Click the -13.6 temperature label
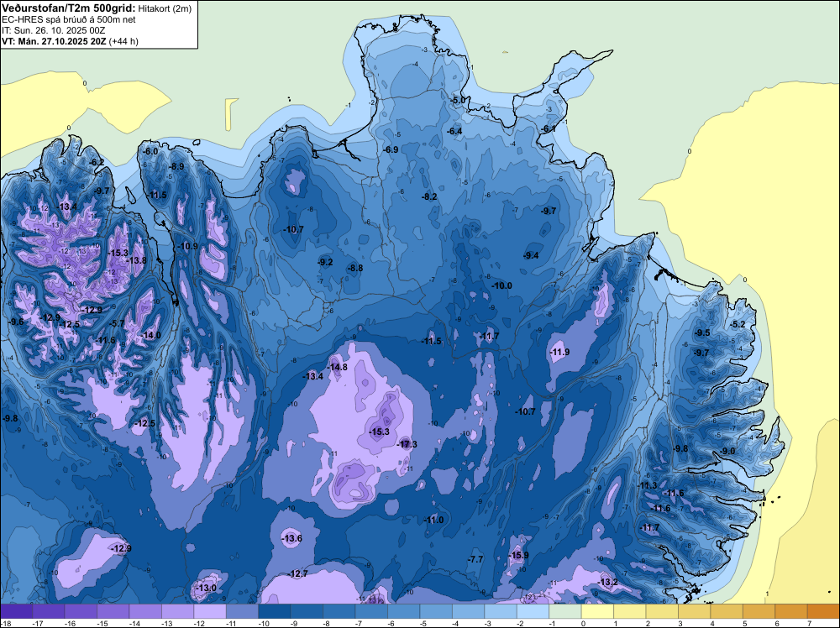 pyautogui.click(x=292, y=539)
